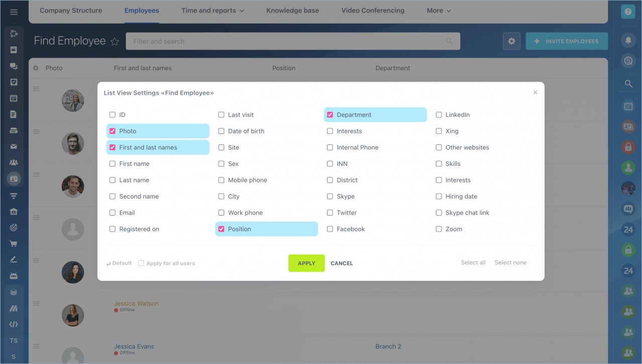This screenshot has width=642, height=364.
Task: Open the Knowledge base tab
Action: tap(292, 11)
